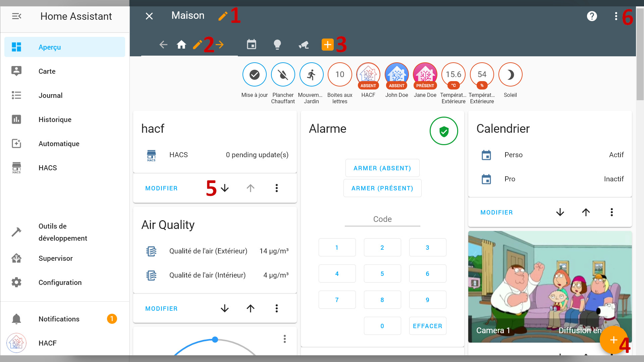Open HACS in the sidebar
Viewport: 644px width, 362px height.
tap(65, 168)
